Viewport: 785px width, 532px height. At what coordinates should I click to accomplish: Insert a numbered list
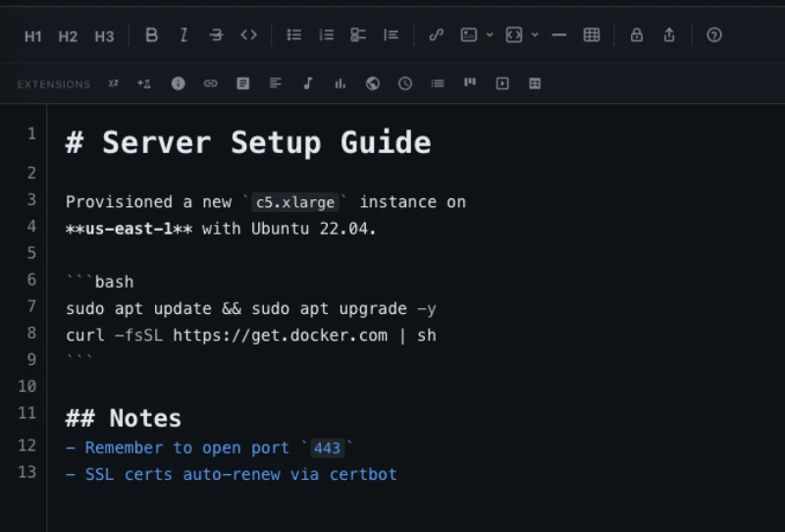pyautogui.click(x=327, y=35)
